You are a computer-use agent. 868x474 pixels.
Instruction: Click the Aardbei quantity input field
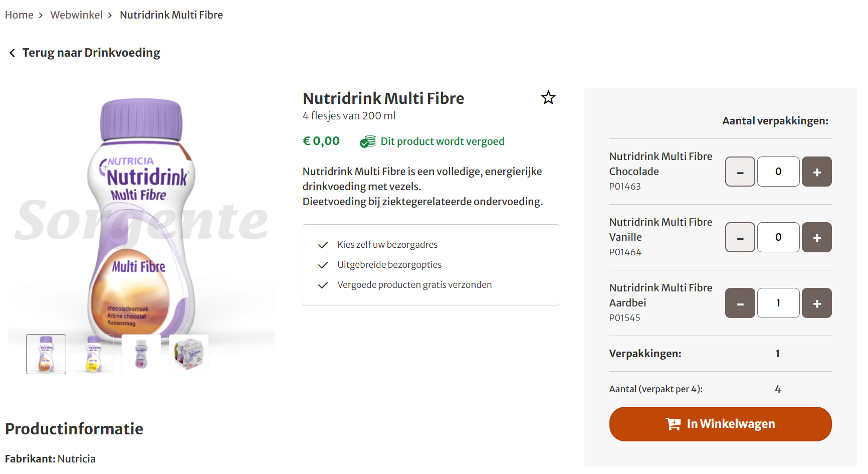pyautogui.click(x=778, y=303)
